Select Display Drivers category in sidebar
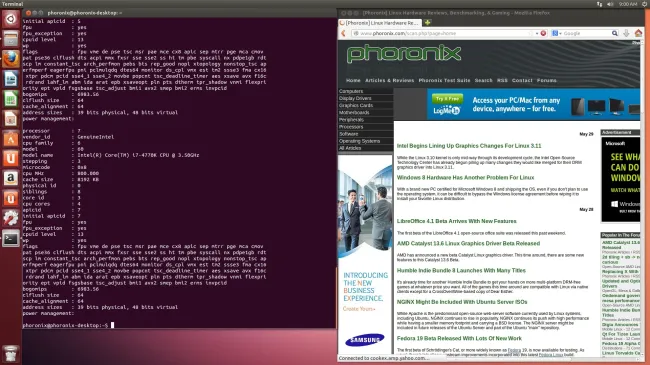The image size is (650, 365). tap(365, 98)
